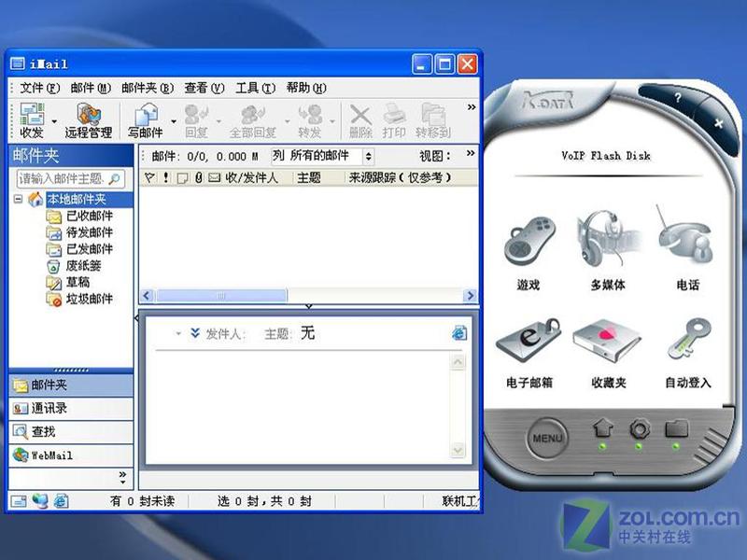Click the flag filter column header

pos(149,177)
